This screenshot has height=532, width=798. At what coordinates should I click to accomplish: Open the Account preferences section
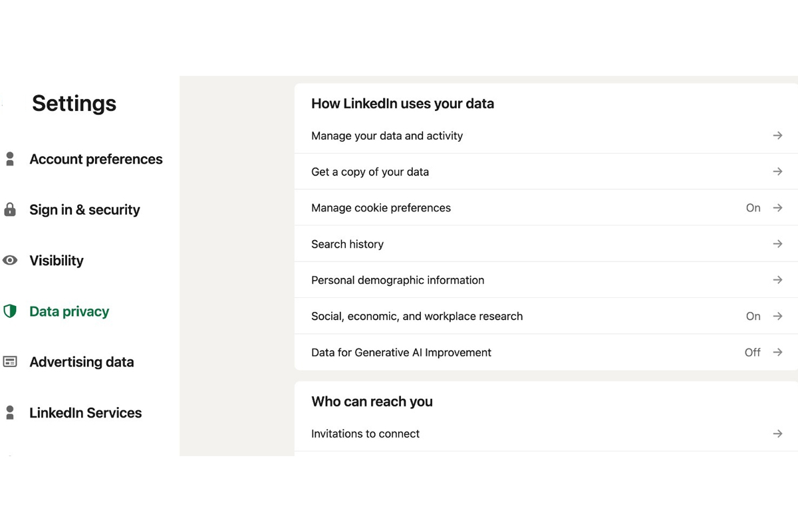pyautogui.click(x=96, y=159)
